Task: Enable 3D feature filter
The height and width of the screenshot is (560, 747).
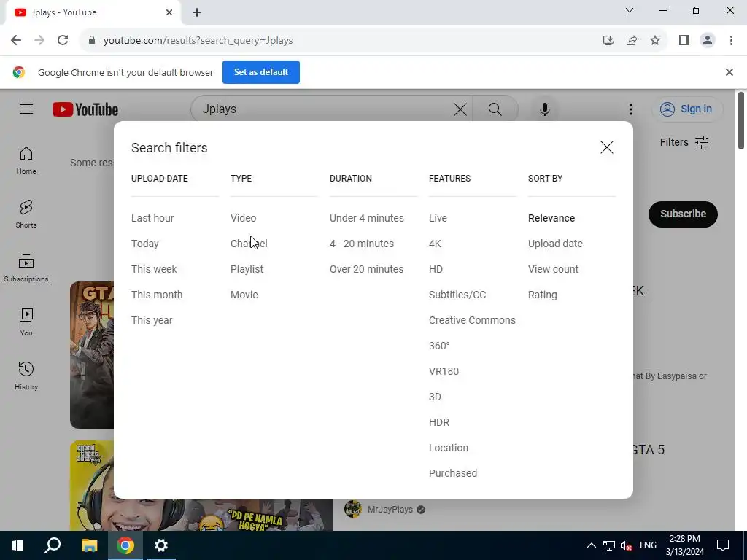Action: click(435, 397)
